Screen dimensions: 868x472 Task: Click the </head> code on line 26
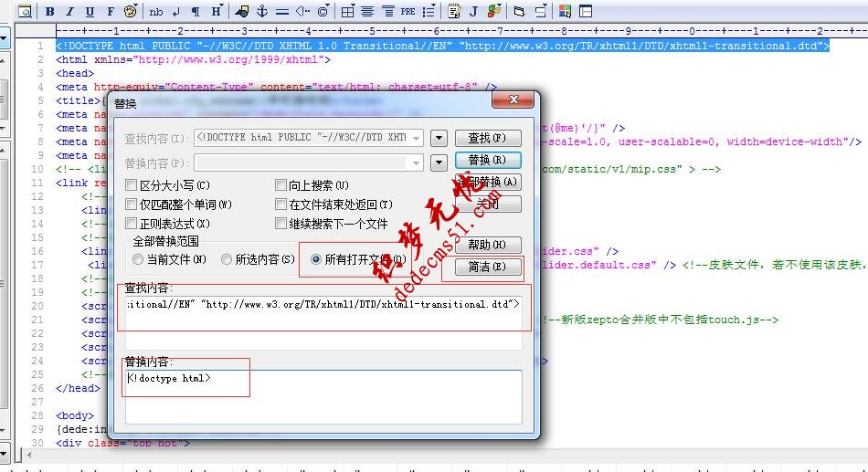click(78, 388)
